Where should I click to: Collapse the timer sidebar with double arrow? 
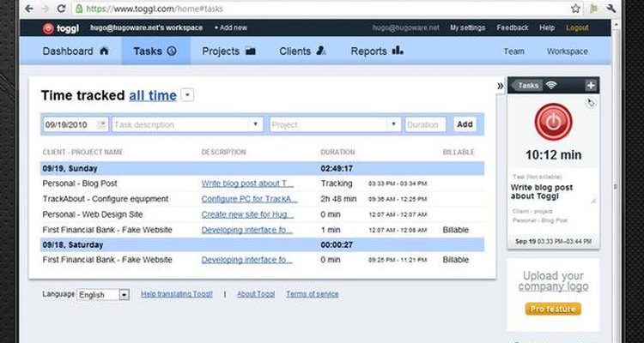click(500, 86)
